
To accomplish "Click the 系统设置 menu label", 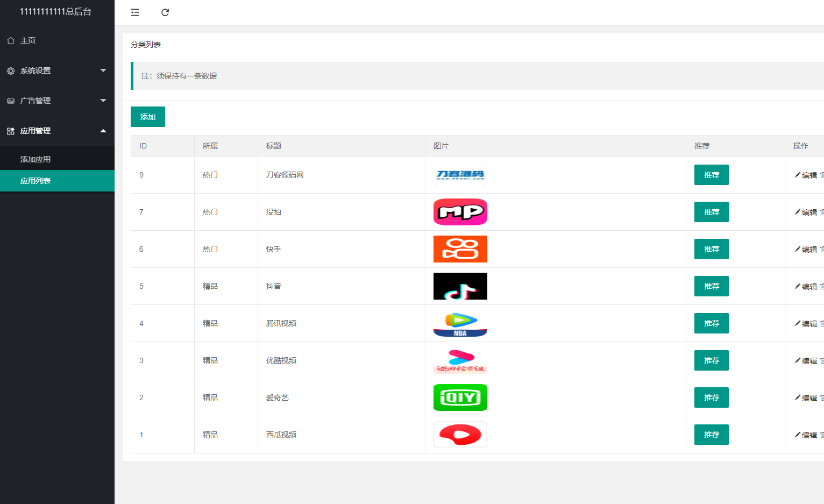I will [x=35, y=70].
